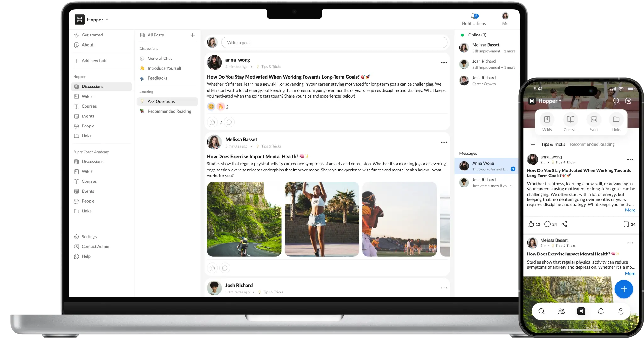The width and height of the screenshot is (644, 341).
Task: Open the General Chat channel
Action: point(156,59)
